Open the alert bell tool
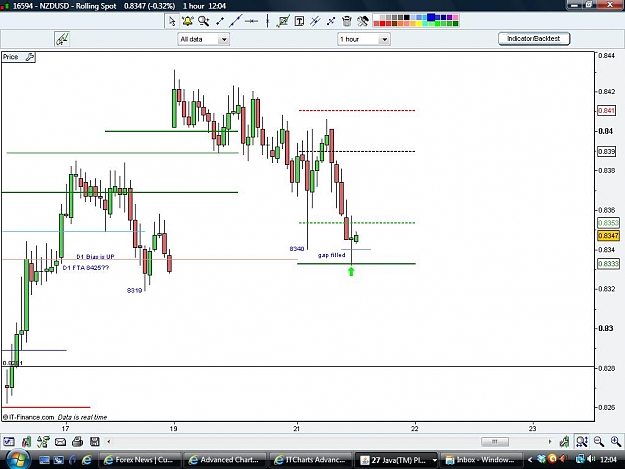 pos(187,21)
